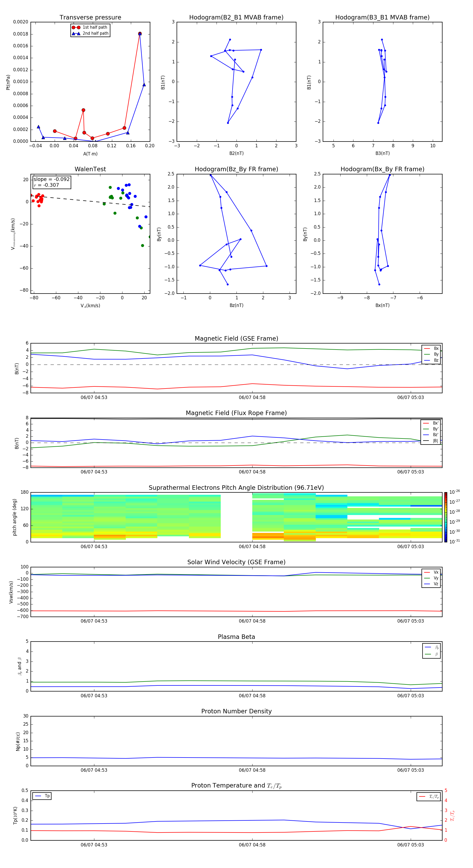The width and height of the screenshot is (473, 868).
Task: Click the "B3(nT)" x-axis label
Action: coord(382,153)
